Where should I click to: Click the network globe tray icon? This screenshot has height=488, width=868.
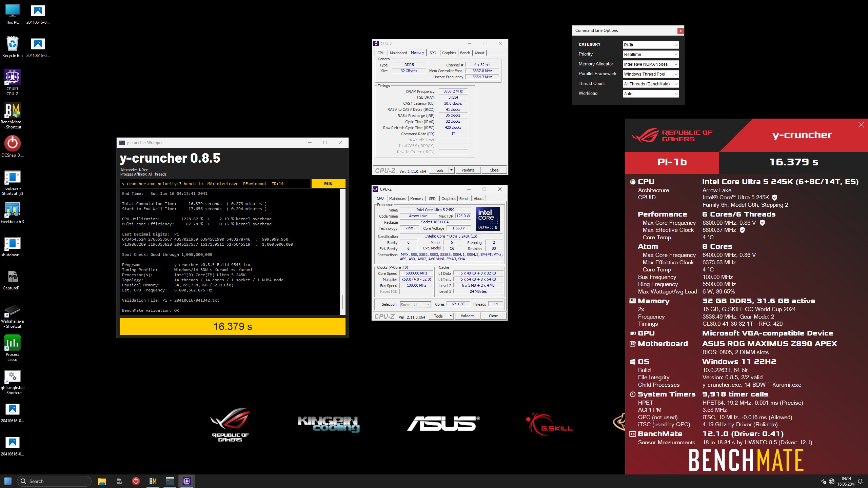point(832,481)
